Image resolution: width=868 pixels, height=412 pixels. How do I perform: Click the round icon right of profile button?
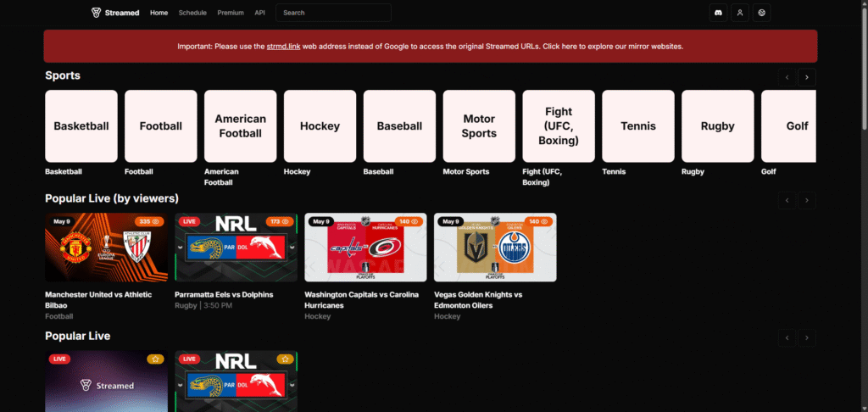(762, 13)
